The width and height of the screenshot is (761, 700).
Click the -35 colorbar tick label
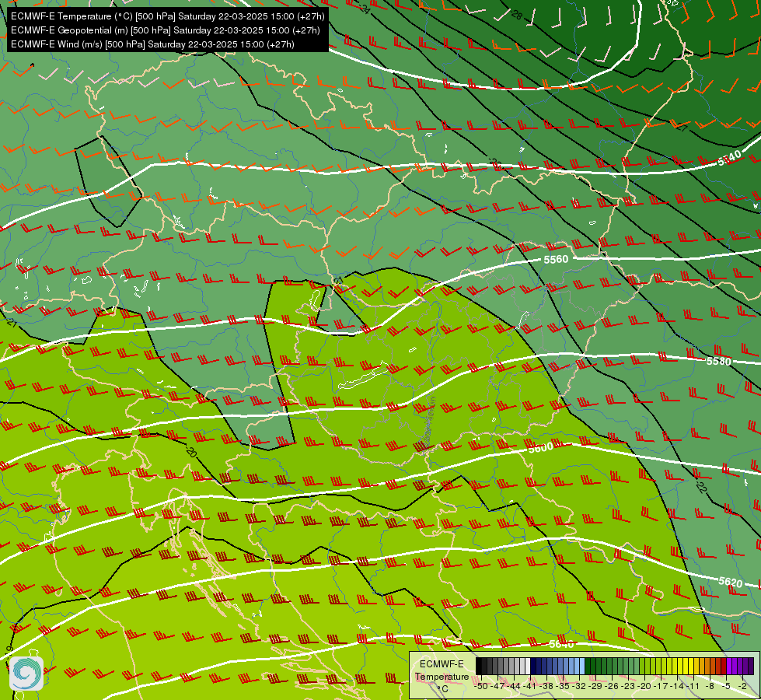click(x=563, y=687)
